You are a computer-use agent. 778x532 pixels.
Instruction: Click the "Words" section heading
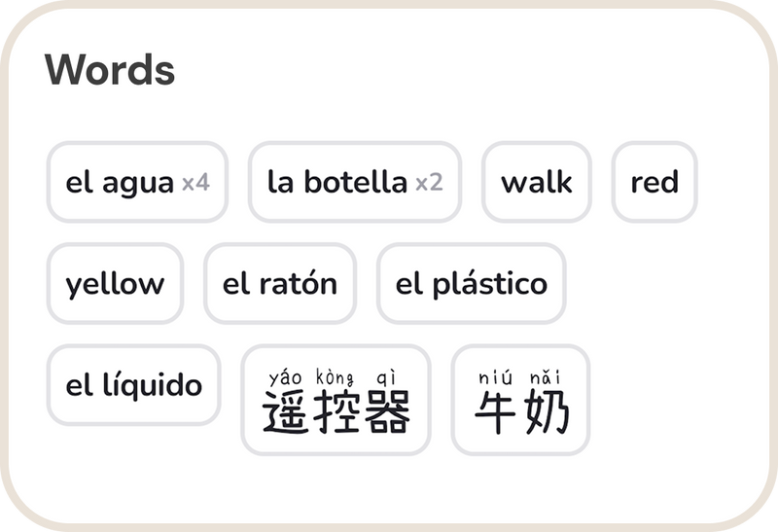click(x=110, y=70)
